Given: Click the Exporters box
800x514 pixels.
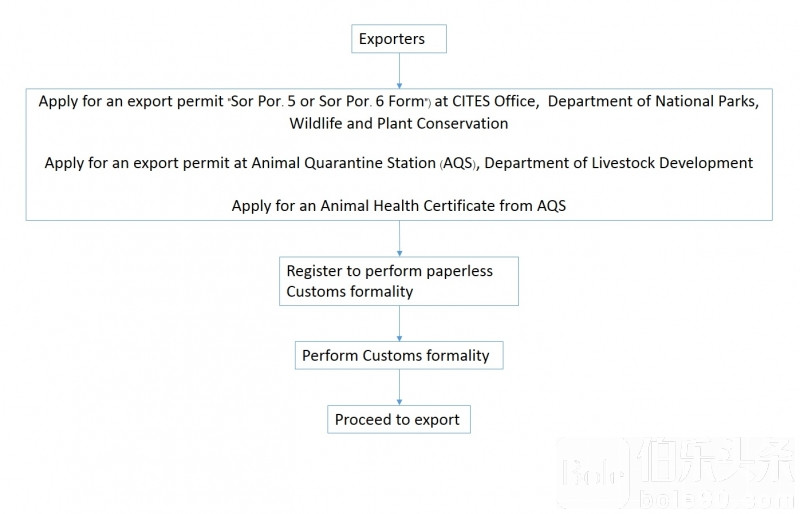Looking at the screenshot, I should pyautogui.click(x=398, y=39).
